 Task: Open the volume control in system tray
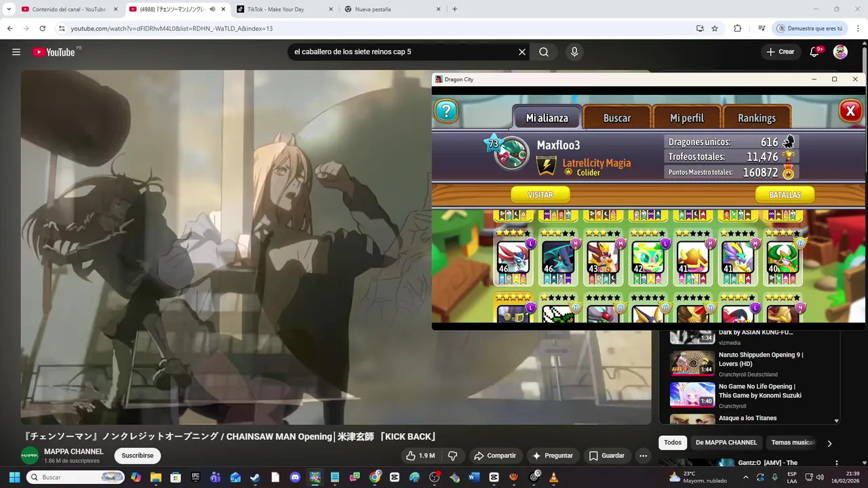click(x=820, y=477)
